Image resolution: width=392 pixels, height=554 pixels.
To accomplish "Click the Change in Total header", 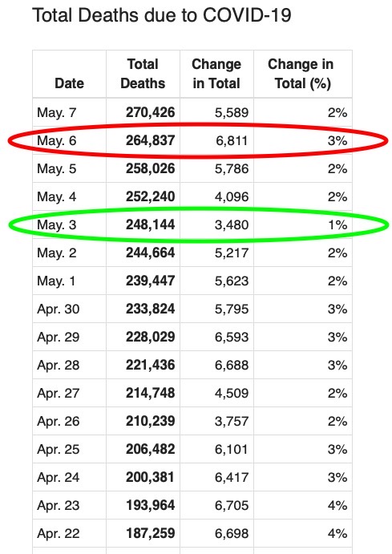I will 216,74.
